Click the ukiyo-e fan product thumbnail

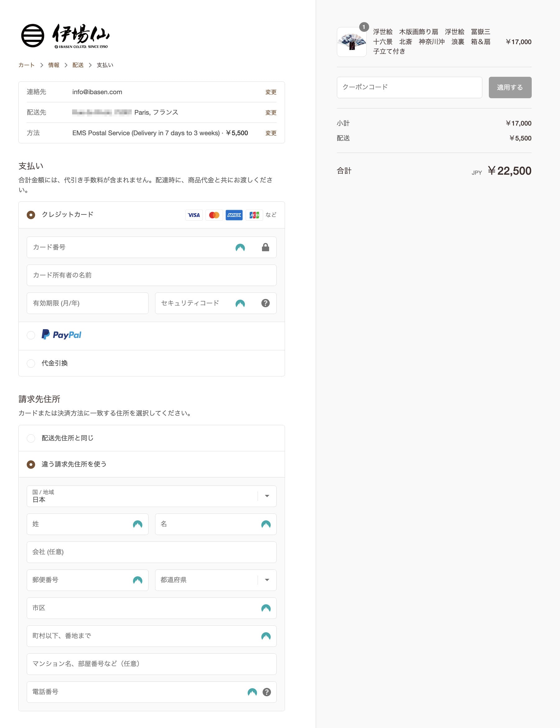point(352,42)
